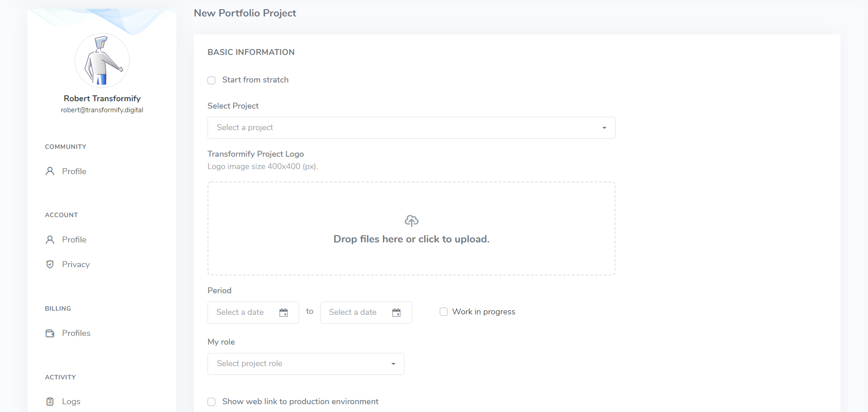Open the start date calendar icon
868x412 pixels.
point(284,313)
